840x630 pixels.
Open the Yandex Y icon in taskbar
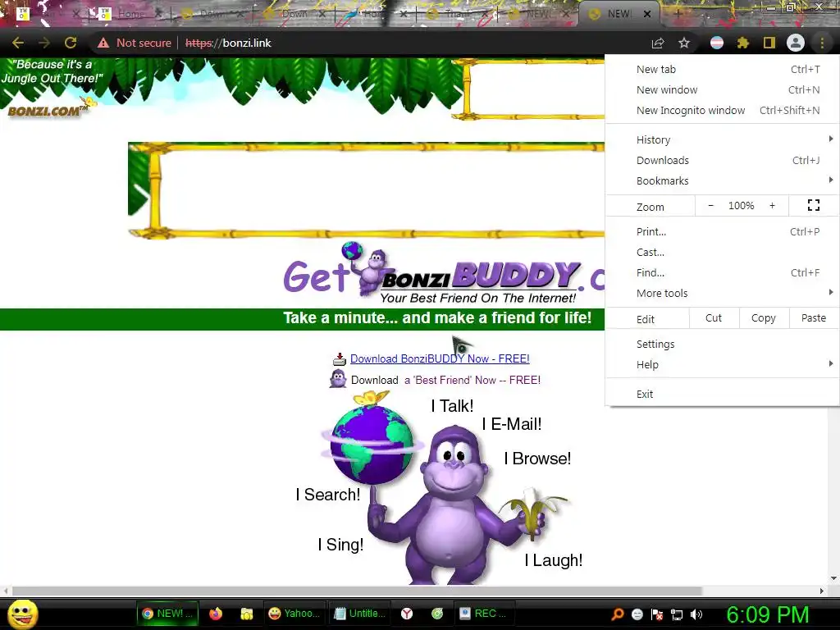(407, 614)
